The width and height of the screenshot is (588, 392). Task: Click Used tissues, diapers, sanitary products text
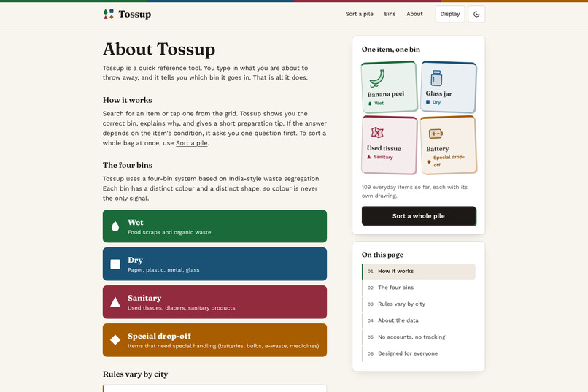182,308
